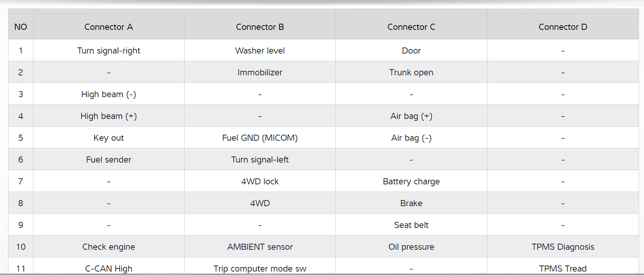Click the Connector C column header
Screen dimensions: 644x275
pos(411,27)
